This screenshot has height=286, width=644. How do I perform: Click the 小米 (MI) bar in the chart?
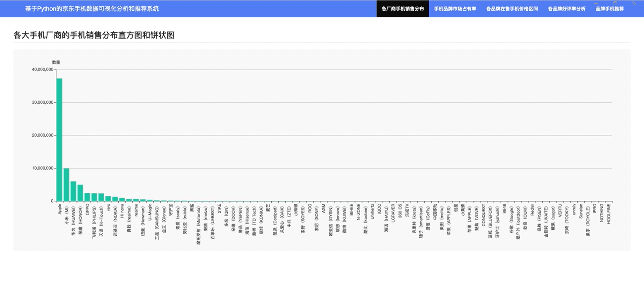[66, 185]
